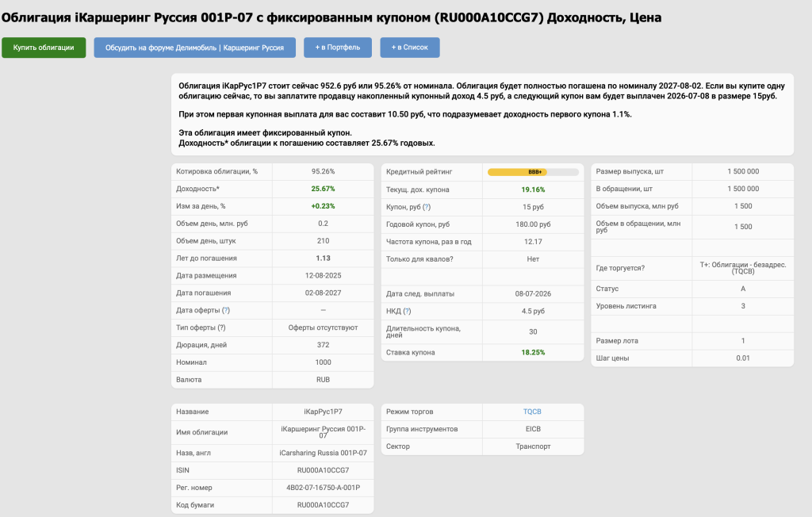Click the Частота купона value 12.17
The height and width of the screenshot is (517, 812).
533,242
